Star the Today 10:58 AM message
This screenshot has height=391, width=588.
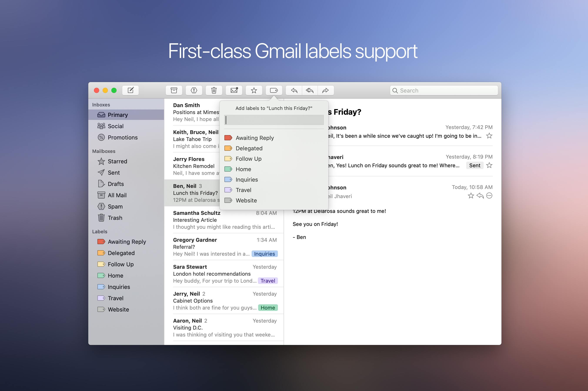[x=471, y=196]
